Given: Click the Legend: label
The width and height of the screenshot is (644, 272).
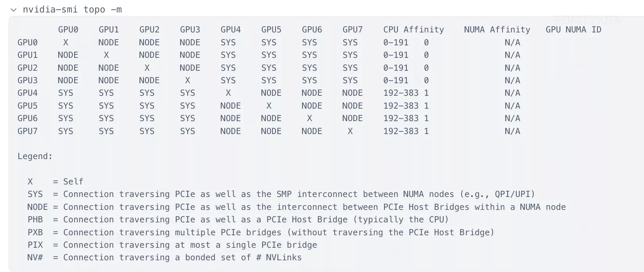Looking at the screenshot, I should click(35, 156).
